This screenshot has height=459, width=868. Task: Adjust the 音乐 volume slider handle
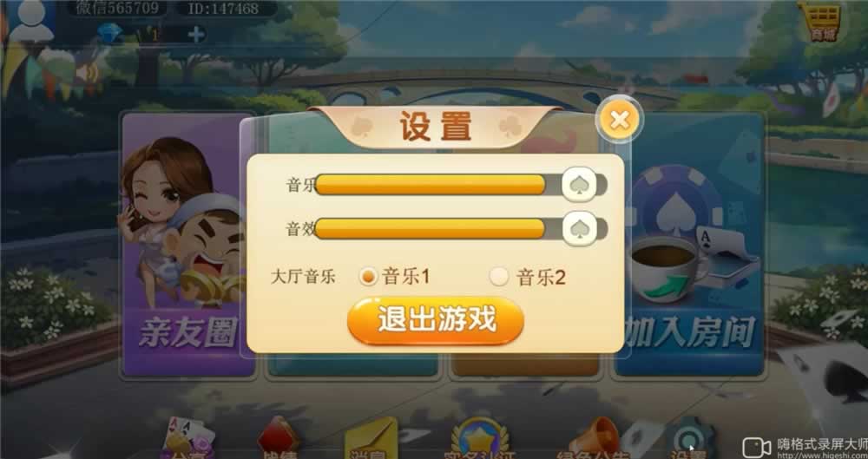tap(579, 184)
